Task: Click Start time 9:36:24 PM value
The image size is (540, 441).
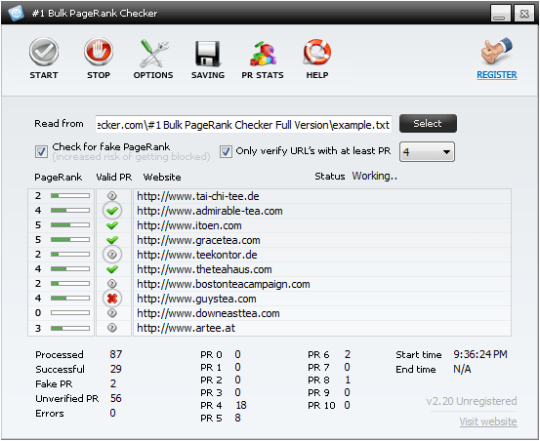Action: tap(480, 354)
